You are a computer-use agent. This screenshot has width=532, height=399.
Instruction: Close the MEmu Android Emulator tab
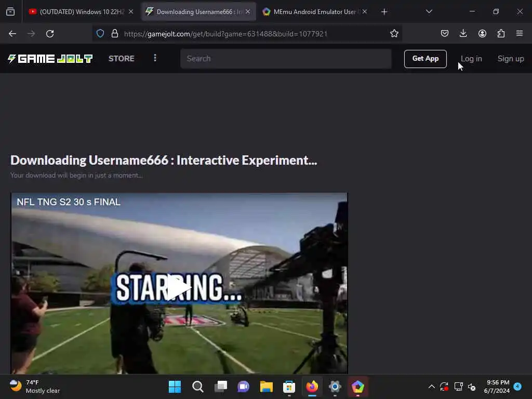pos(365,12)
